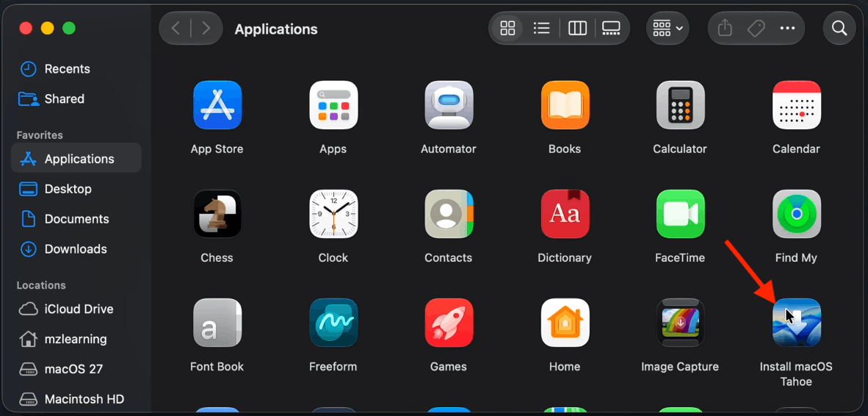Click the 'Freeform' name label
The width and height of the screenshot is (868, 416).
point(333,367)
